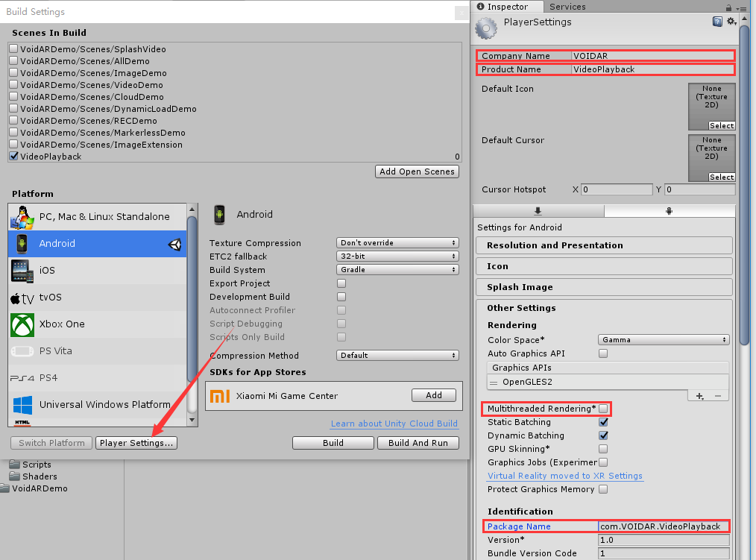
Task: Click the tvOS Apple TV icon
Action: click(22, 298)
